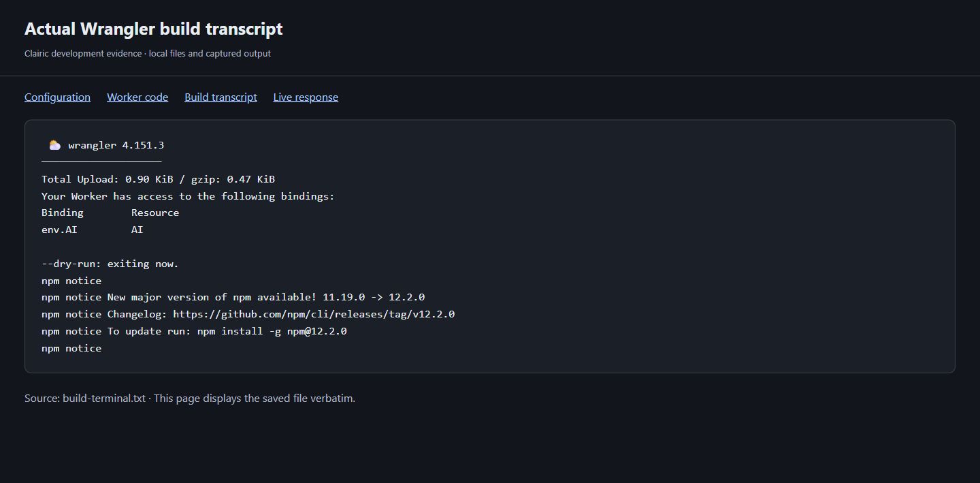Click the 'Resource' column header text
Screen dimensions: 980x483
(155, 213)
